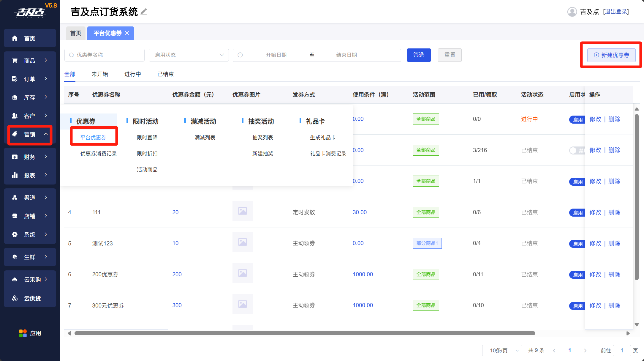Switch to the 进行中 status tab
This screenshot has height=361, width=644.
[132, 74]
